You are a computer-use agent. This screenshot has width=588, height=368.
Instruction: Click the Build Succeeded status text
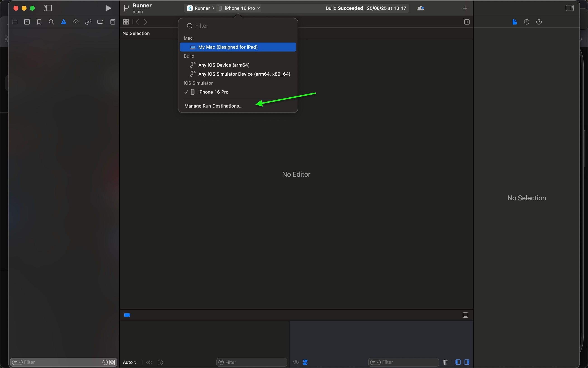point(344,8)
